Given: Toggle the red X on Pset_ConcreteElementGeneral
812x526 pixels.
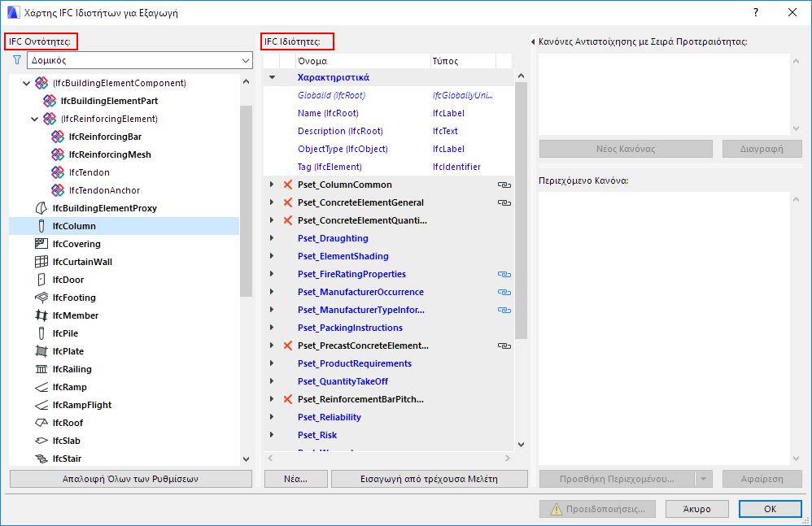Looking at the screenshot, I should (288, 202).
